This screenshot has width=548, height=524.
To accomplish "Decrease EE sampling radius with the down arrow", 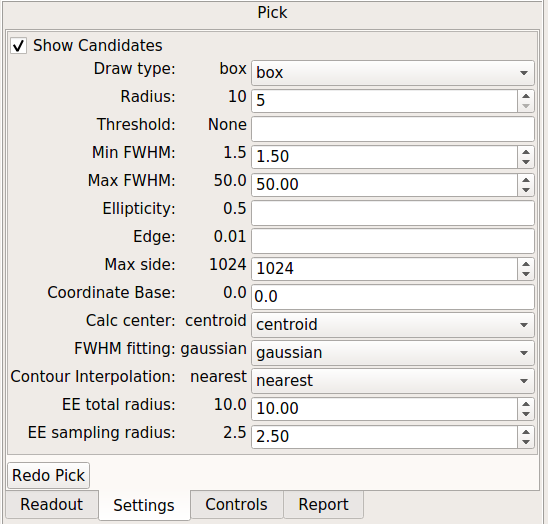I will coord(526,442).
